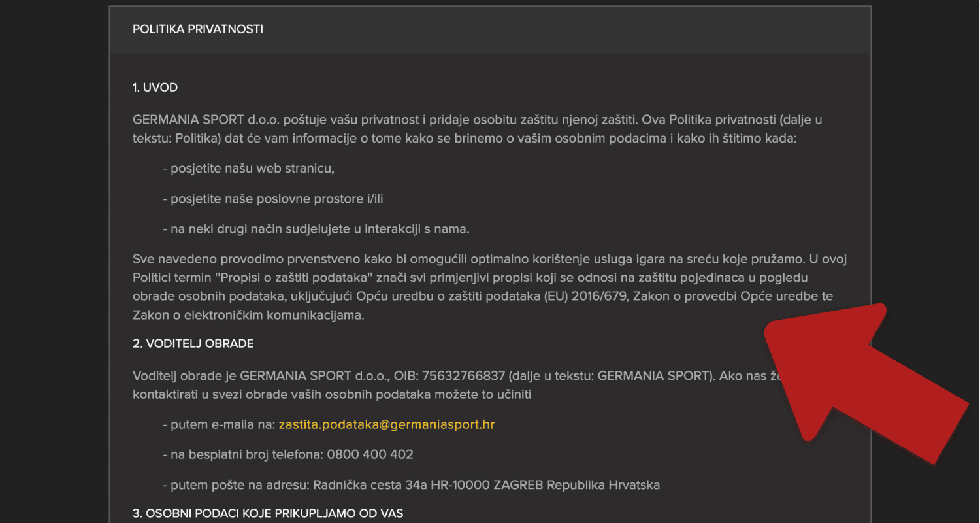Click the free phone number 0800 400 402
980x523 pixels.
click(370, 454)
